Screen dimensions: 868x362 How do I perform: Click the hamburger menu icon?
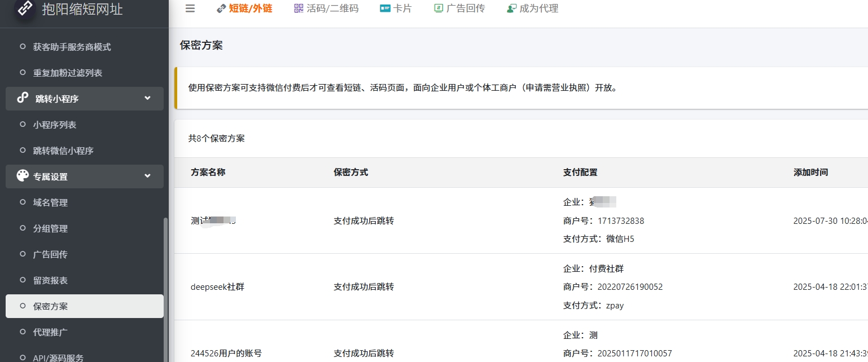coord(190,8)
